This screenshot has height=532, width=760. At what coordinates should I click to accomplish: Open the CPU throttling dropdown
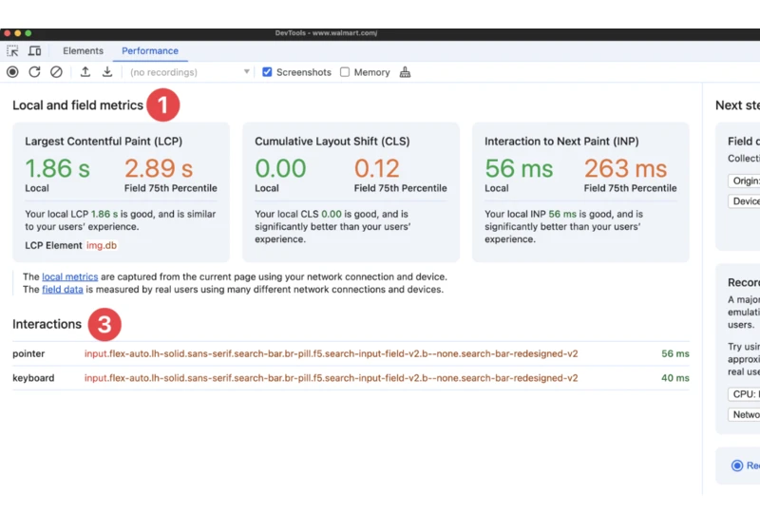(x=744, y=394)
